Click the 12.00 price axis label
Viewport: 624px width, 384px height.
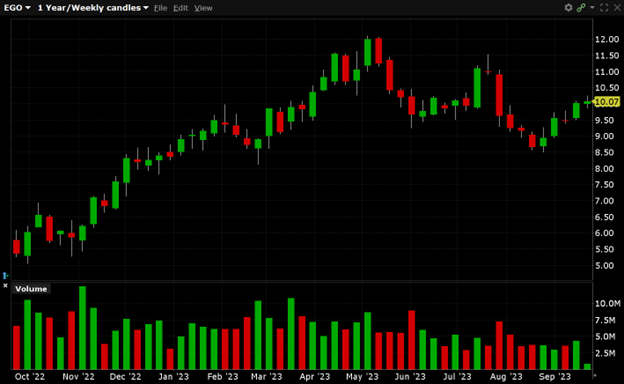click(x=607, y=39)
